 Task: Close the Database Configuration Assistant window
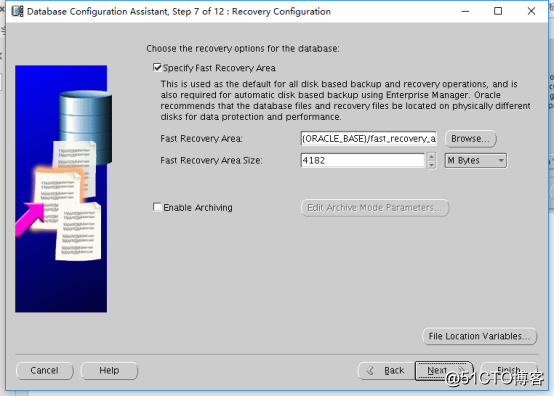[531, 11]
